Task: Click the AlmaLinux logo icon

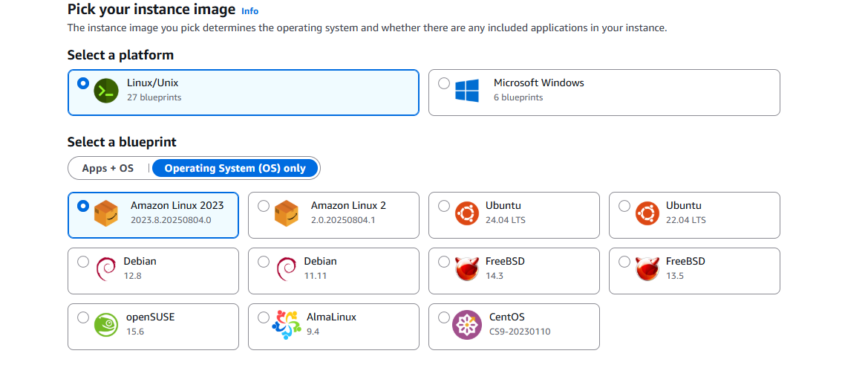Action: pyautogui.click(x=287, y=325)
